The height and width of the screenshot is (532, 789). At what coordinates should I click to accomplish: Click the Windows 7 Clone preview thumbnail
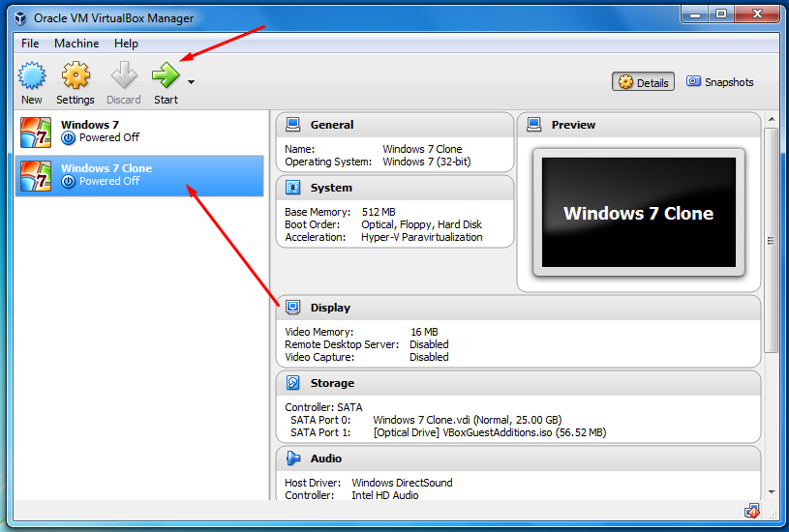click(x=639, y=212)
